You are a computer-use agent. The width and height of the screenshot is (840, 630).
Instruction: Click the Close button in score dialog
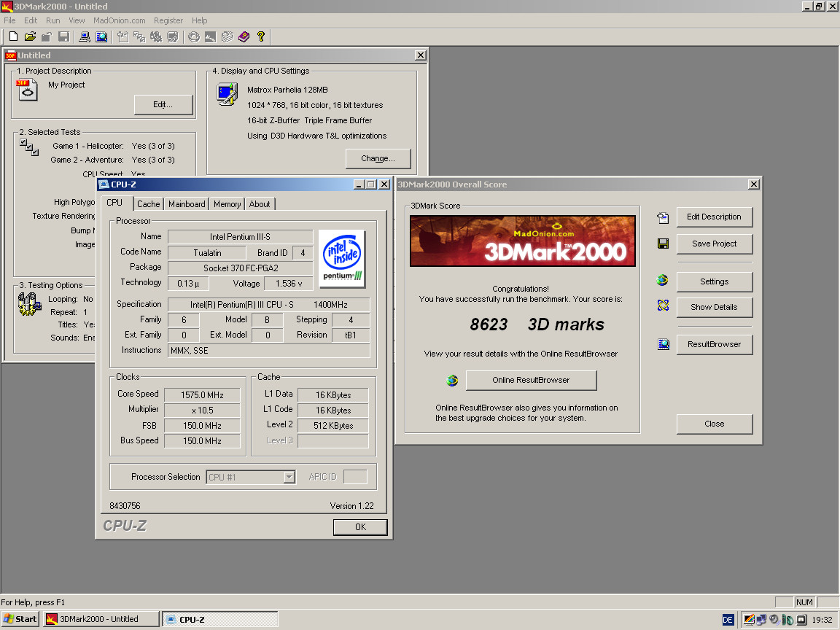tap(714, 424)
